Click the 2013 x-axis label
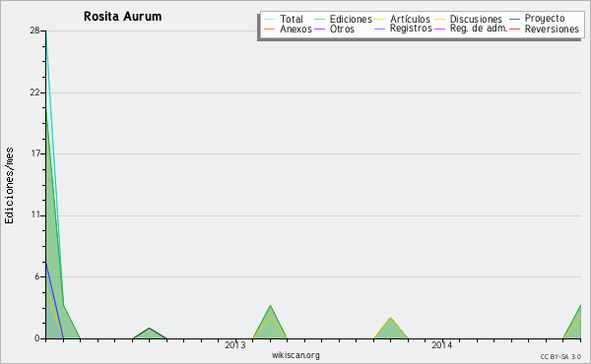591x364 pixels. click(234, 345)
